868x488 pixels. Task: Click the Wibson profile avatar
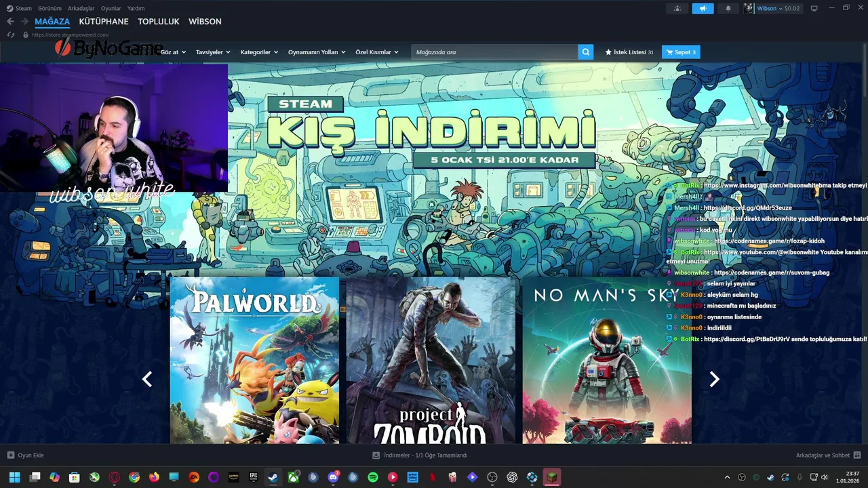749,8
